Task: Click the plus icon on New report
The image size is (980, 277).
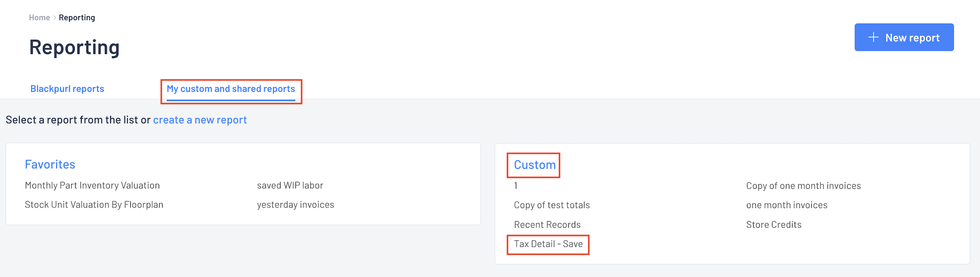Action: pos(873,37)
